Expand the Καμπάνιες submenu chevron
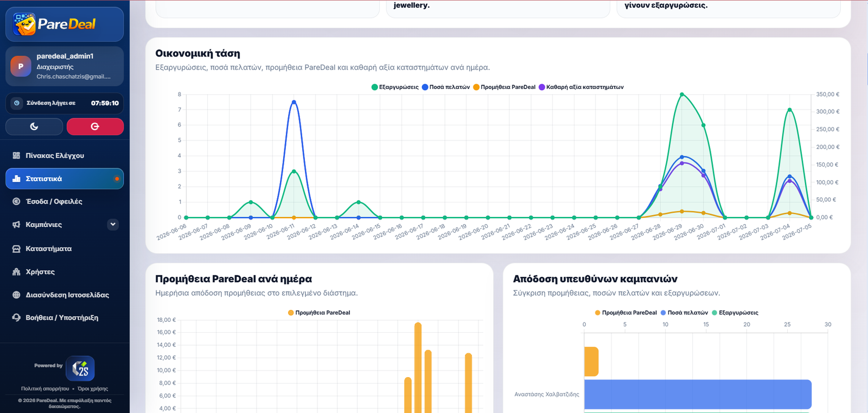The width and height of the screenshot is (868, 413). (113, 224)
